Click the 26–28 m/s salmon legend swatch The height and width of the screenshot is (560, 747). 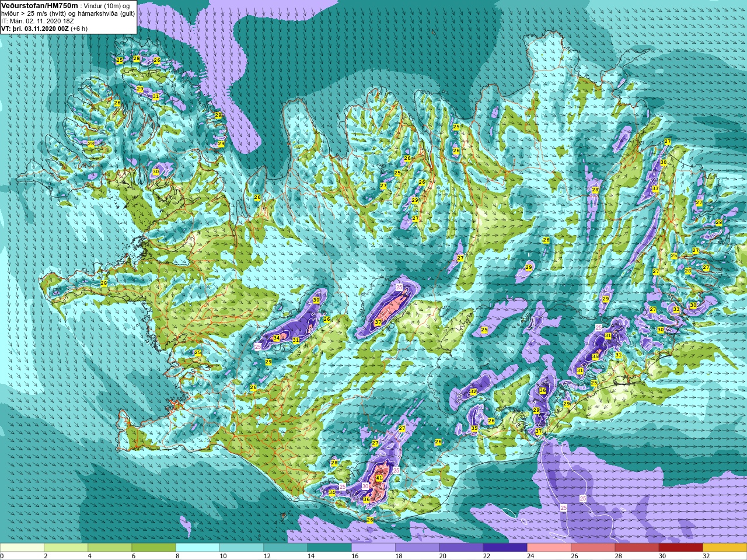tap(593, 548)
